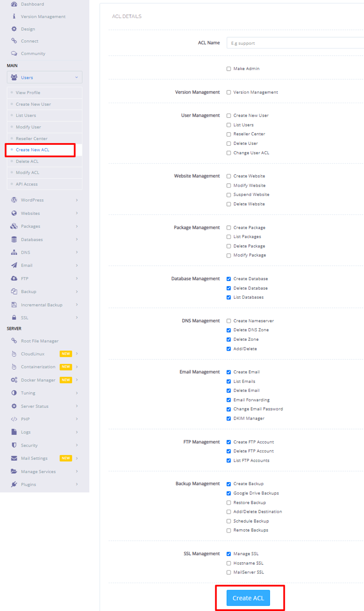Expand the Plugins submenu arrow
364x611 pixels.
point(77,484)
